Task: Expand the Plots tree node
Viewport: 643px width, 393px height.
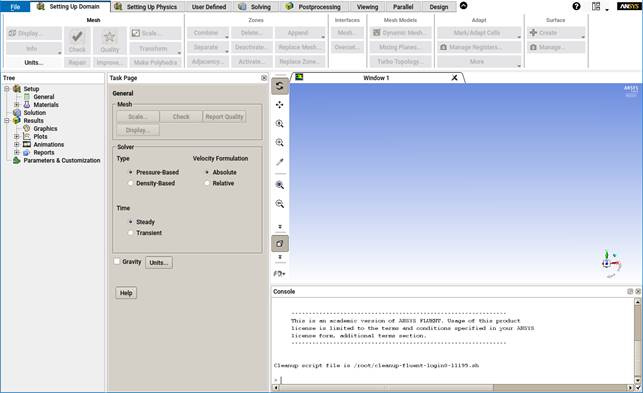Action: point(17,136)
